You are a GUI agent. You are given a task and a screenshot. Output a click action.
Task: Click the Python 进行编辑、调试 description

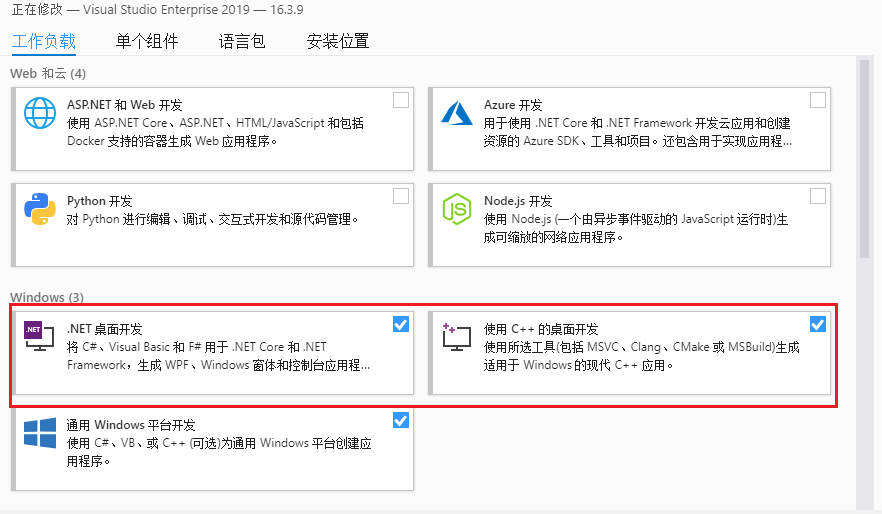[212, 219]
